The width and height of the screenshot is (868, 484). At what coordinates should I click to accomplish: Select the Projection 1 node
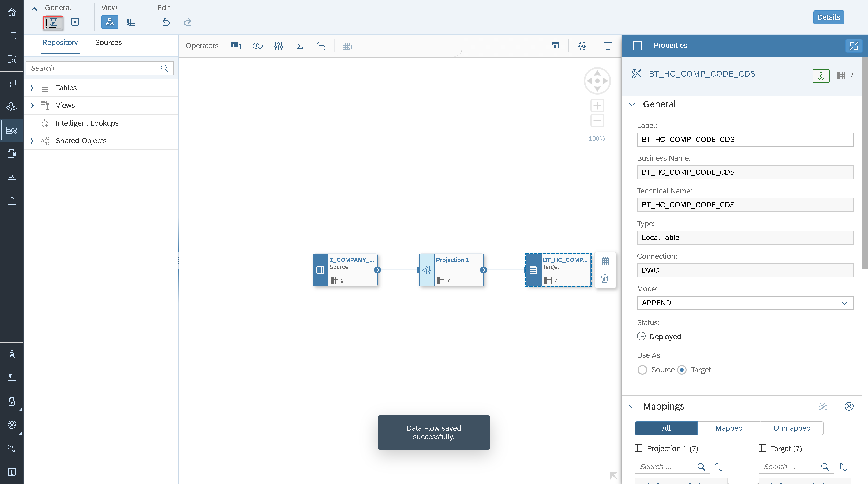451,270
